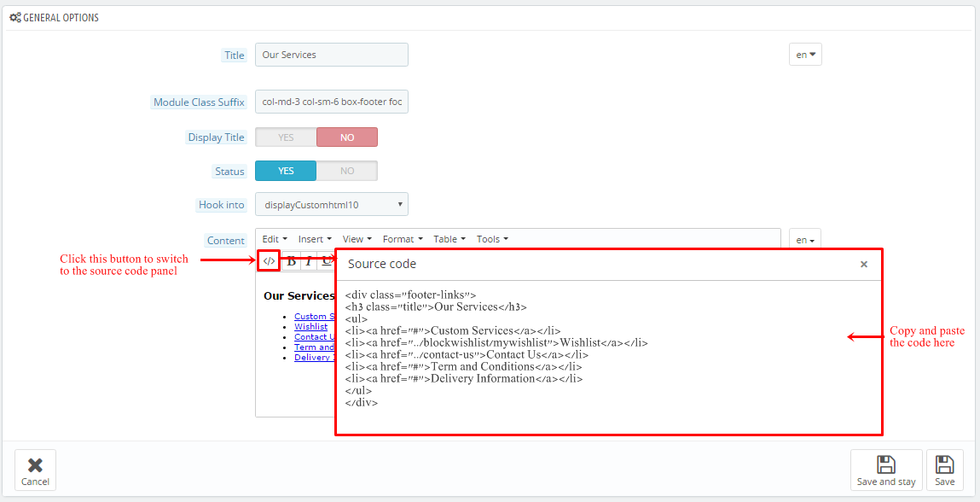Switch Status to NO
Screen dimensions: 980x502
click(346, 172)
